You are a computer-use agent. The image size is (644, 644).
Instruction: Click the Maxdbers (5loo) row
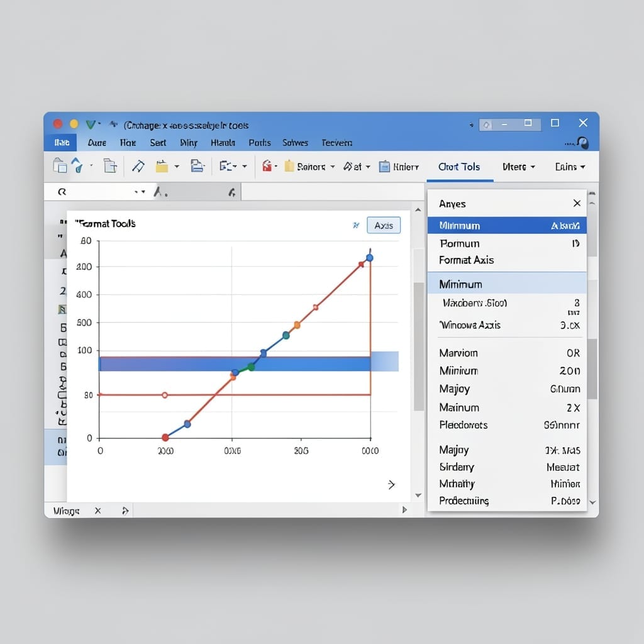[x=507, y=303]
